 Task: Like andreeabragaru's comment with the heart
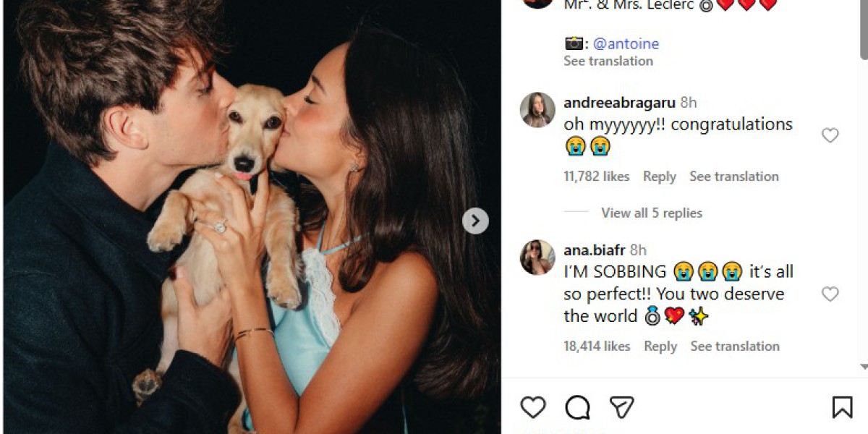(830, 135)
